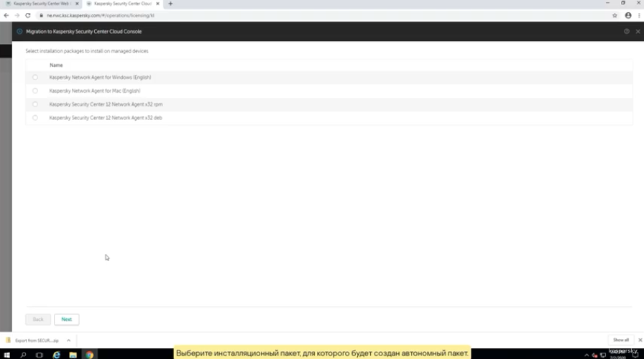644x359 pixels.
Task: Close the downloads bar
Action: 640,340
